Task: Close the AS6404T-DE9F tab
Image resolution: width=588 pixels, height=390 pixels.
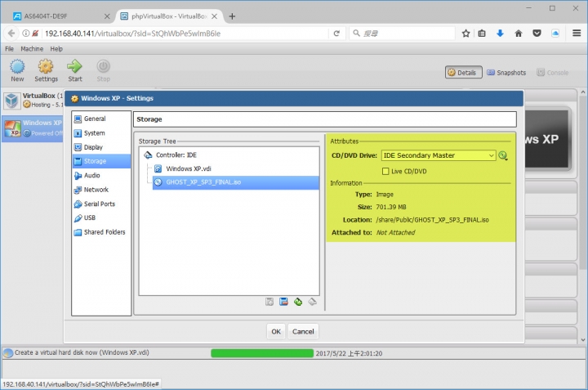Action: (x=107, y=16)
